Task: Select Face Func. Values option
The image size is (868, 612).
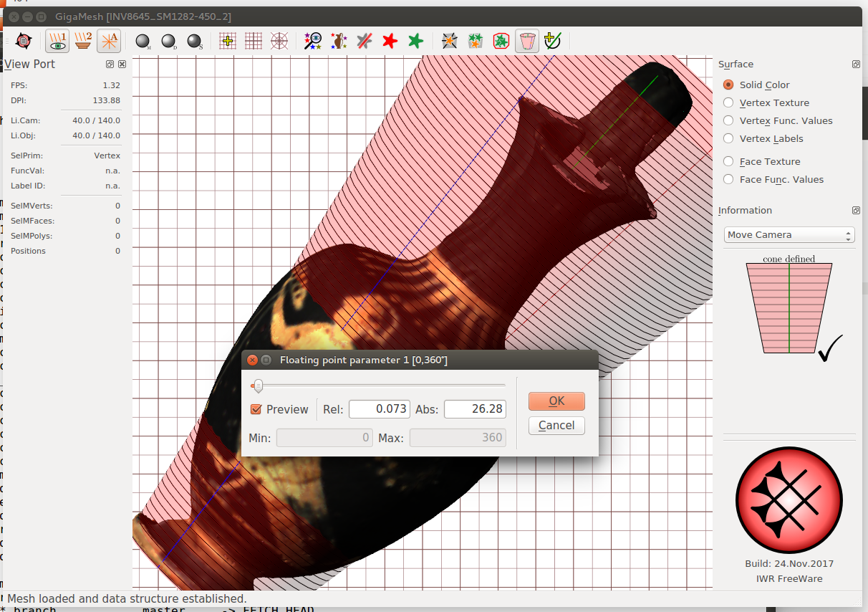Action: (x=773, y=179)
